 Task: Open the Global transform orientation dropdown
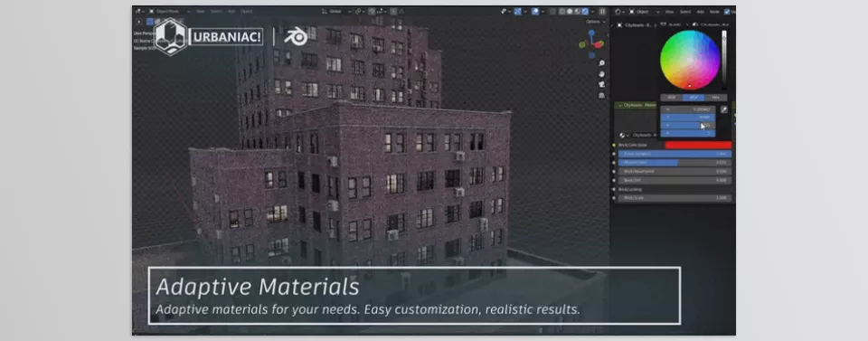[336, 12]
